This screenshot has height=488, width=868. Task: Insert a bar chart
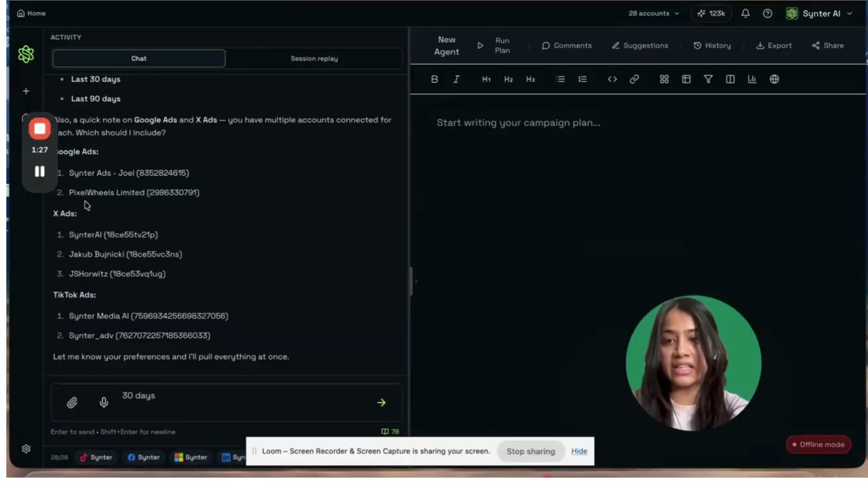coord(752,79)
